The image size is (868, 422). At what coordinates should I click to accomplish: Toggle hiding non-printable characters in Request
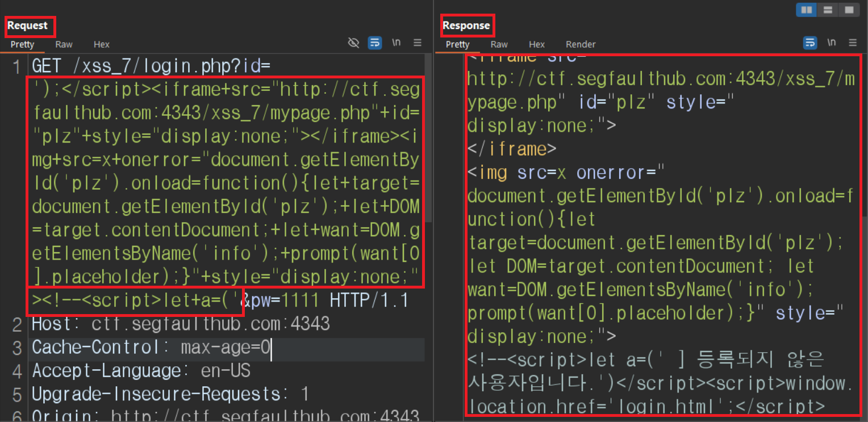(x=353, y=43)
